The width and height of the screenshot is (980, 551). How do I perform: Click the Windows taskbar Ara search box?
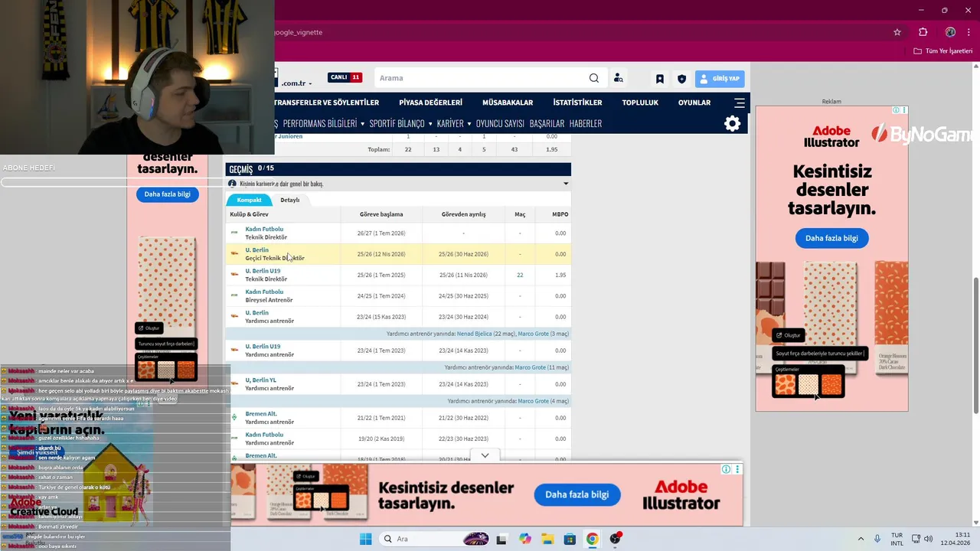point(433,539)
